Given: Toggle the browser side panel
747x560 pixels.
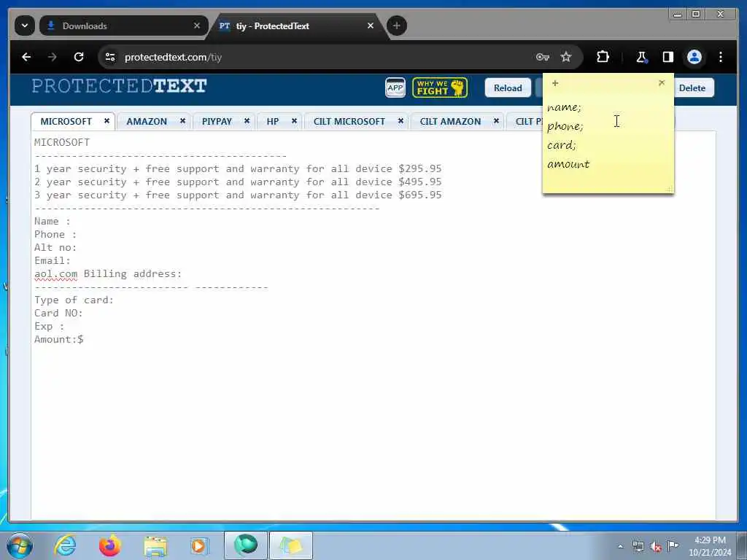Looking at the screenshot, I should pos(668,57).
